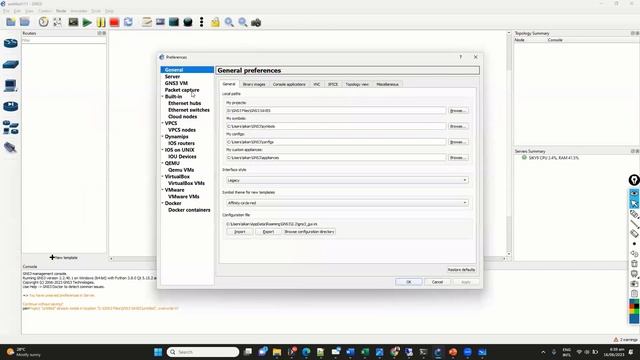The height and width of the screenshot is (360, 640).
Task: Select the Add a link cable icon
Action: pos(10,147)
